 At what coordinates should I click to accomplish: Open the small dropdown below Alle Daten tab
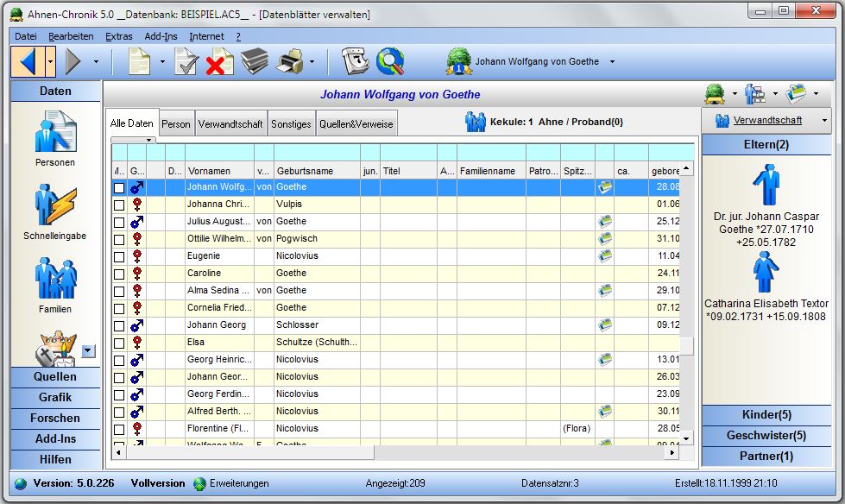coord(133,140)
